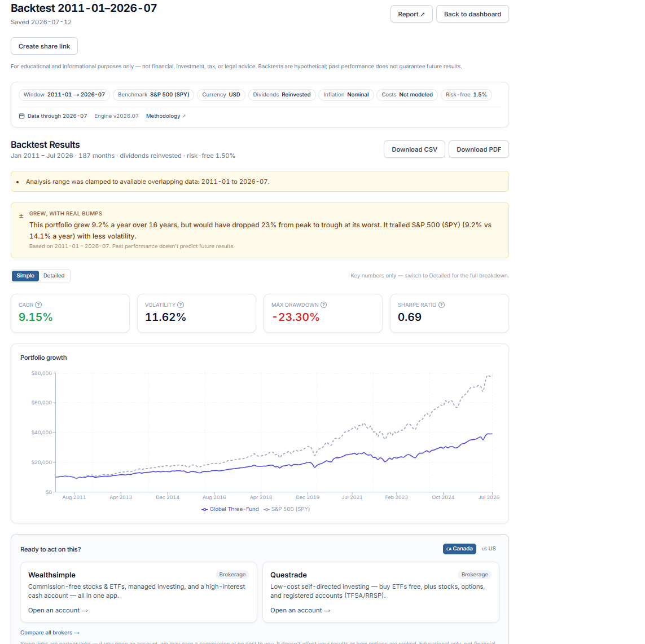Click the -23.30% max drawdown value

click(x=296, y=317)
